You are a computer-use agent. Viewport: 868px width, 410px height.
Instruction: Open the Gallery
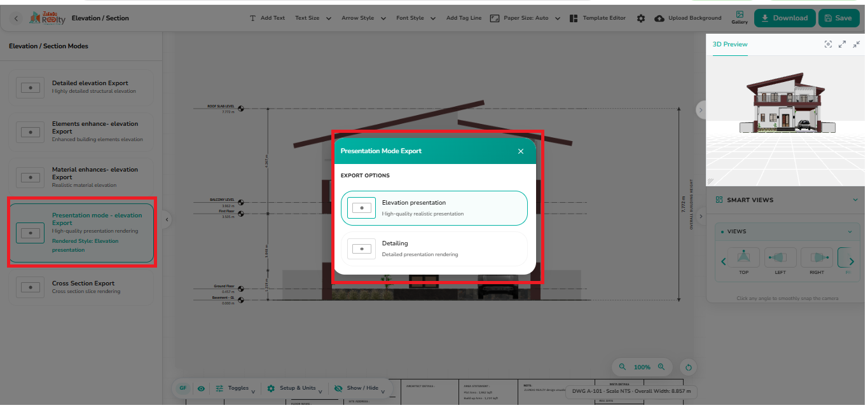(x=740, y=18)
